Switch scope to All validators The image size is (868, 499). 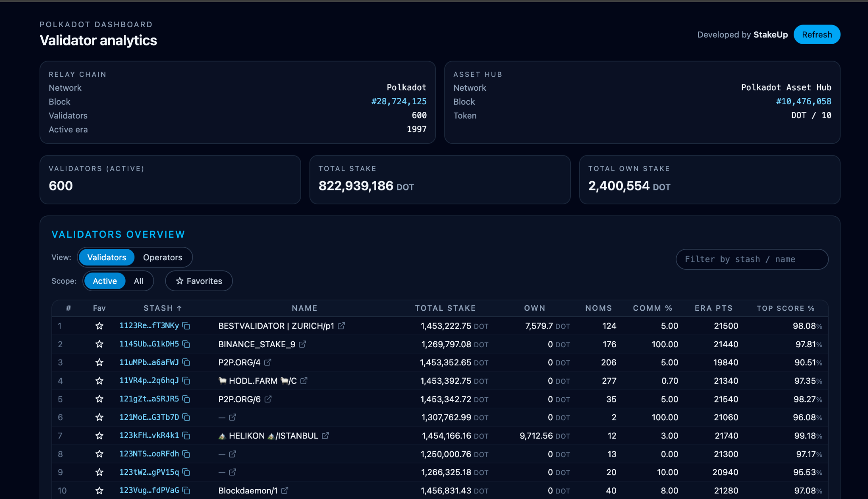coord(139,281)
